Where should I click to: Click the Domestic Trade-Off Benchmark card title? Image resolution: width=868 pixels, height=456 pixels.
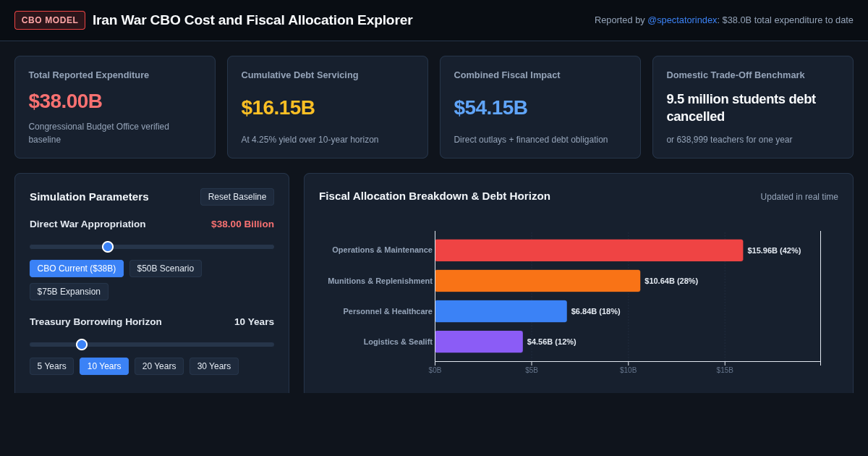(x=736, y=75)
